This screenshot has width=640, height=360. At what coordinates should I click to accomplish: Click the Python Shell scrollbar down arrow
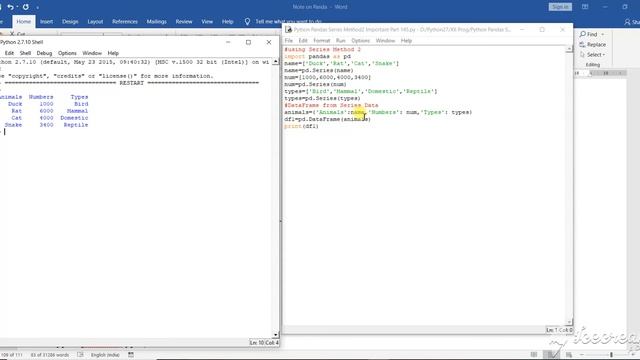(276, 335)
